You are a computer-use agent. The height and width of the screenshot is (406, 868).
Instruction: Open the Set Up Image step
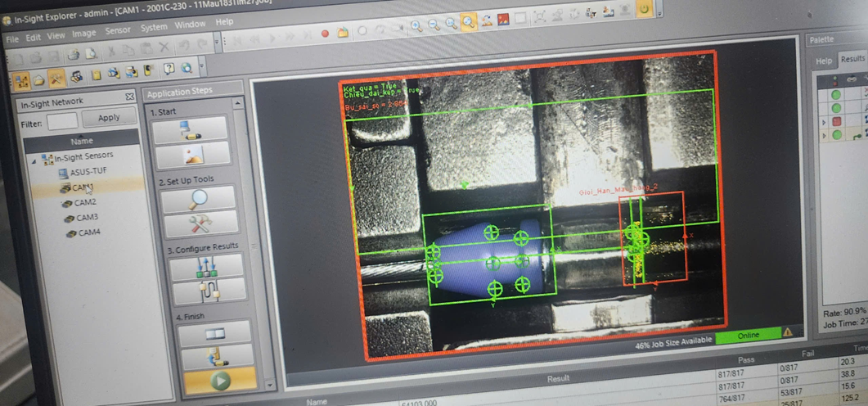pyautogui.click(x=191, y=154)
